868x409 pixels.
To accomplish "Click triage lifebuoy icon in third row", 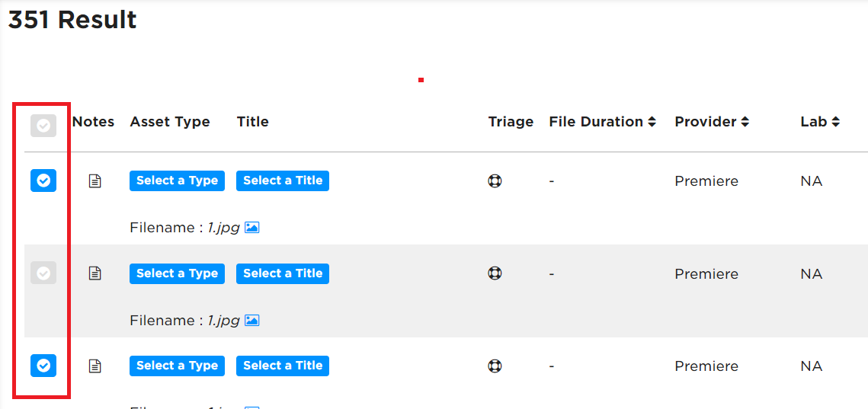I will coord(495,366).
